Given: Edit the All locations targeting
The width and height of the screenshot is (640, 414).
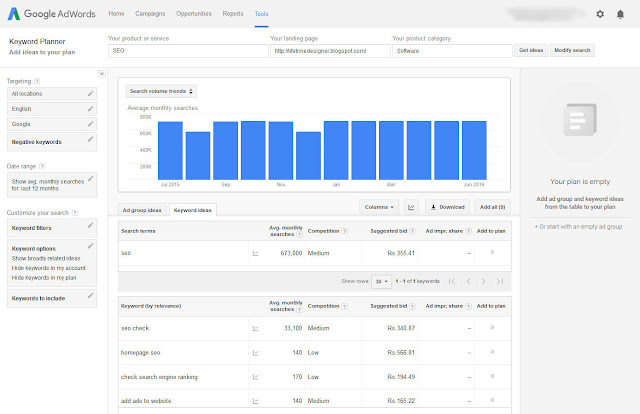Looking at the screenshot, I should (91, 93).
